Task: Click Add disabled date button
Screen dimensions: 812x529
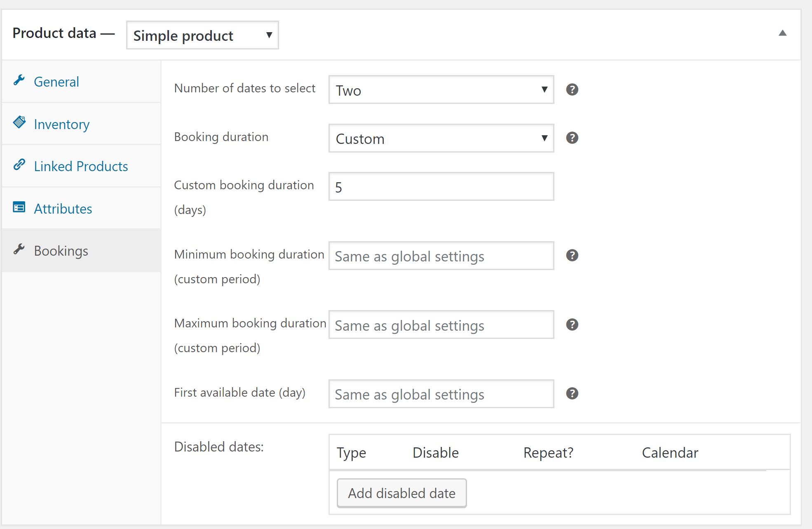Action: 401,493
